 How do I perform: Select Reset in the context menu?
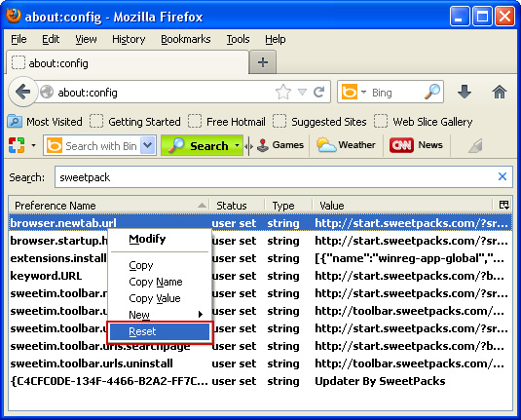click(x=160, y=331)
